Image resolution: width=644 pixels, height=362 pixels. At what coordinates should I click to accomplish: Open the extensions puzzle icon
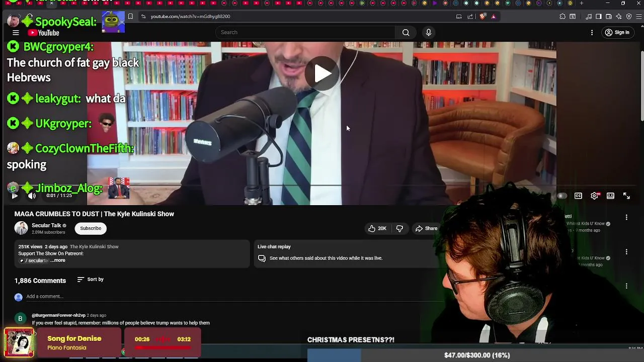(562, 17)
